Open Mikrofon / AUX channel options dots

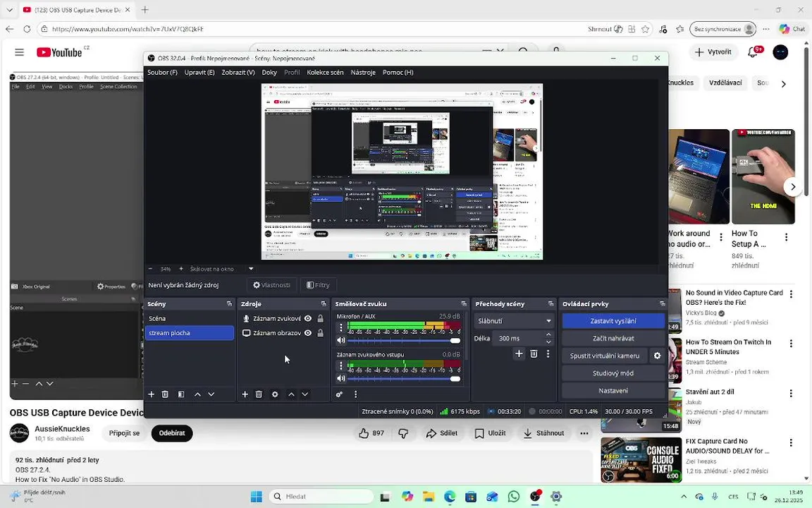pyautogui.click(x=340, y=327)
